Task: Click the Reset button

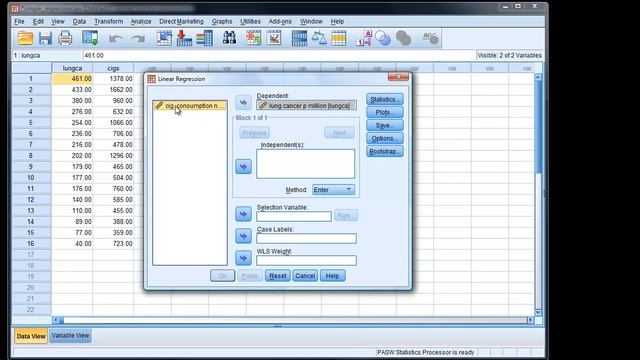Action: click(278, 276)
